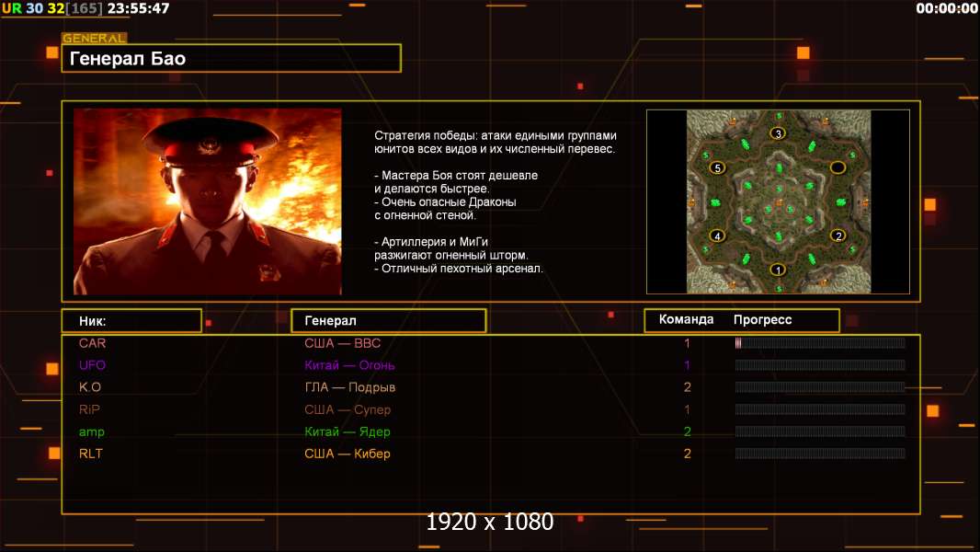980x552 pixels.
Task: Click 'Отличный пехотный арсенал' line
Action: point(459,269)
